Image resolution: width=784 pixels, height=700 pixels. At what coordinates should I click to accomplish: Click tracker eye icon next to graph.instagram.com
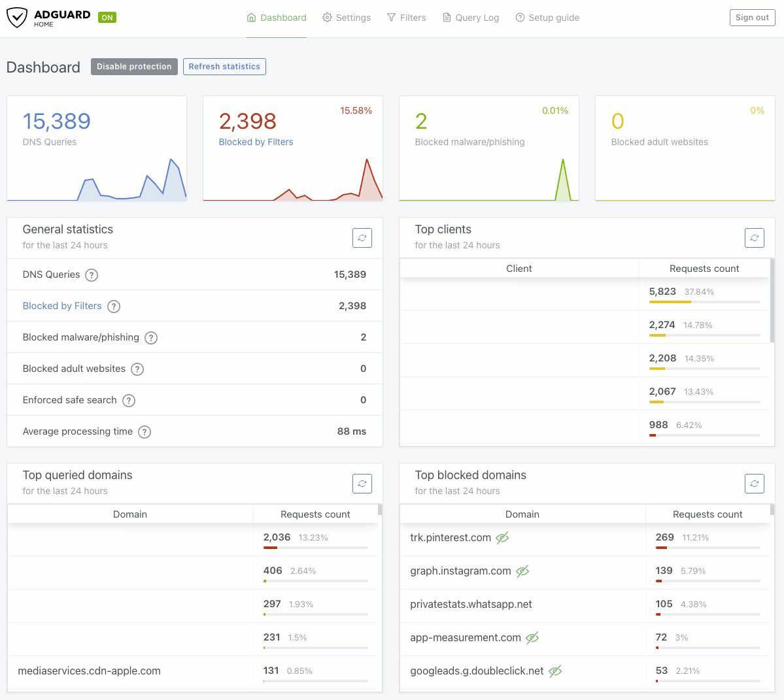tap(522, 571)
